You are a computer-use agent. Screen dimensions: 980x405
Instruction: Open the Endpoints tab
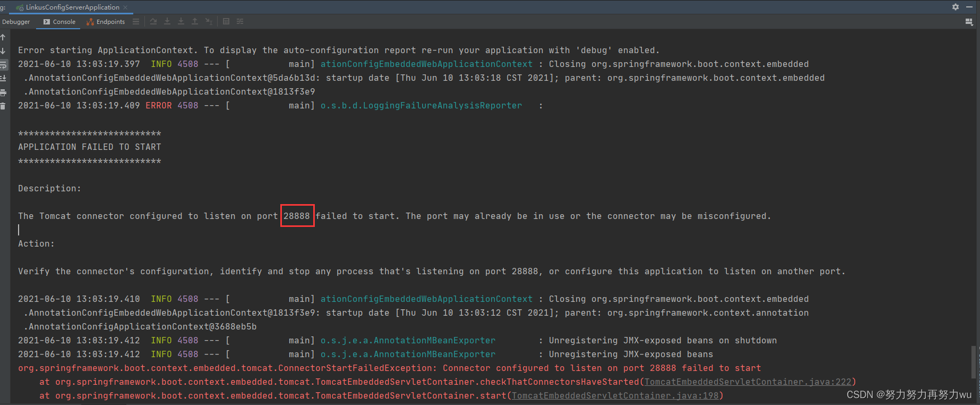(x=106, y=22)
